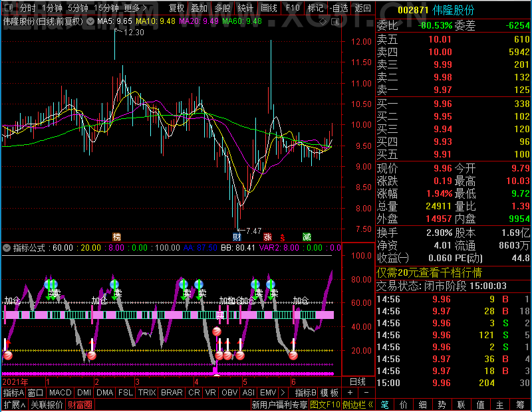Switch to the 5分钟 chart
Viewport: 532px width, 412px height.
(x=78, y=7)
